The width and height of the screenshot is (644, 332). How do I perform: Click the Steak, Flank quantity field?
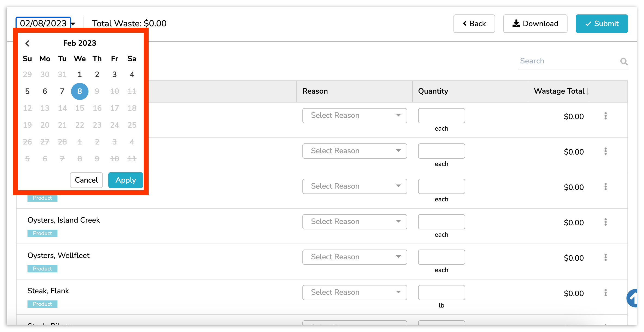coord(441,293)
